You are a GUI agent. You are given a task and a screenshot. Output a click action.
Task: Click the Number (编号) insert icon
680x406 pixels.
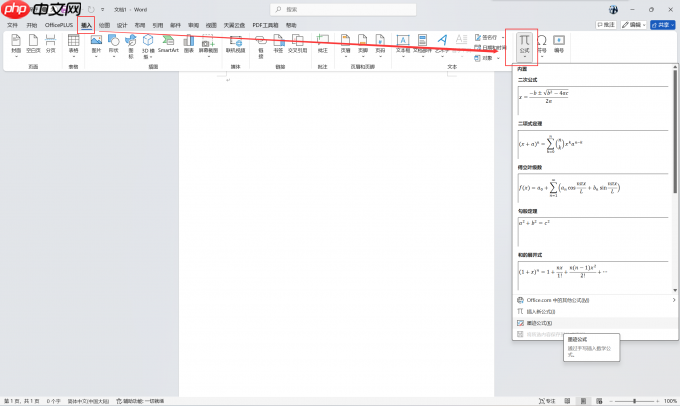(559, 45)
